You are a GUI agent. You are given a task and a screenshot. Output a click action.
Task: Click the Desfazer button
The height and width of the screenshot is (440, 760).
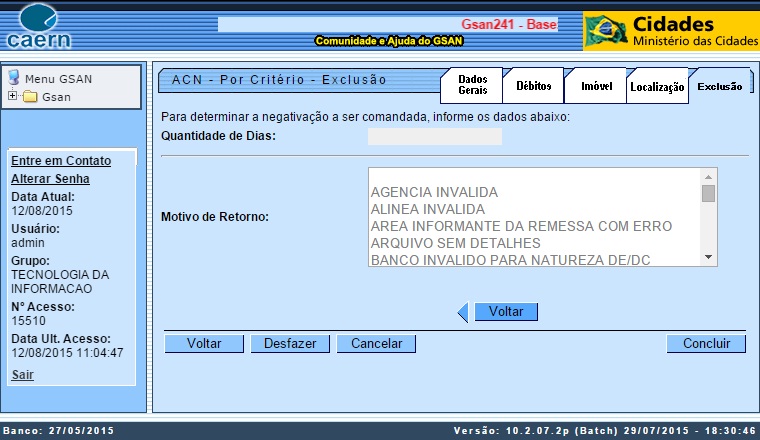290,344
